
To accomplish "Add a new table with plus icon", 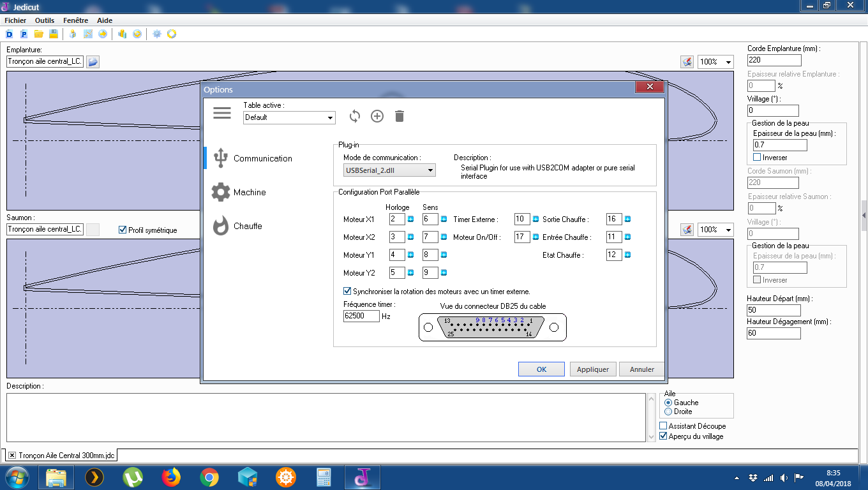I will (x=377, y=116).
